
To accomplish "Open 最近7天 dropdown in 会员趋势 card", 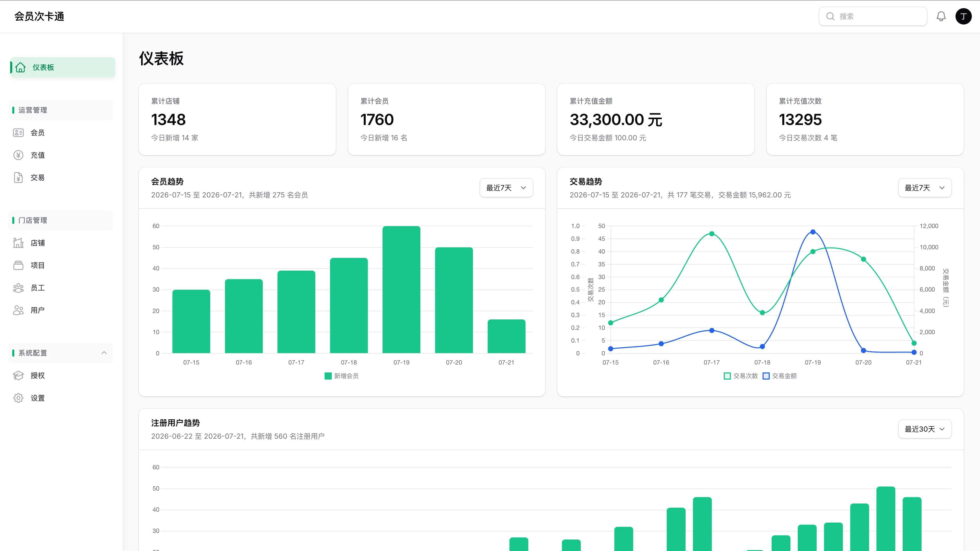I will pos(506,188).
